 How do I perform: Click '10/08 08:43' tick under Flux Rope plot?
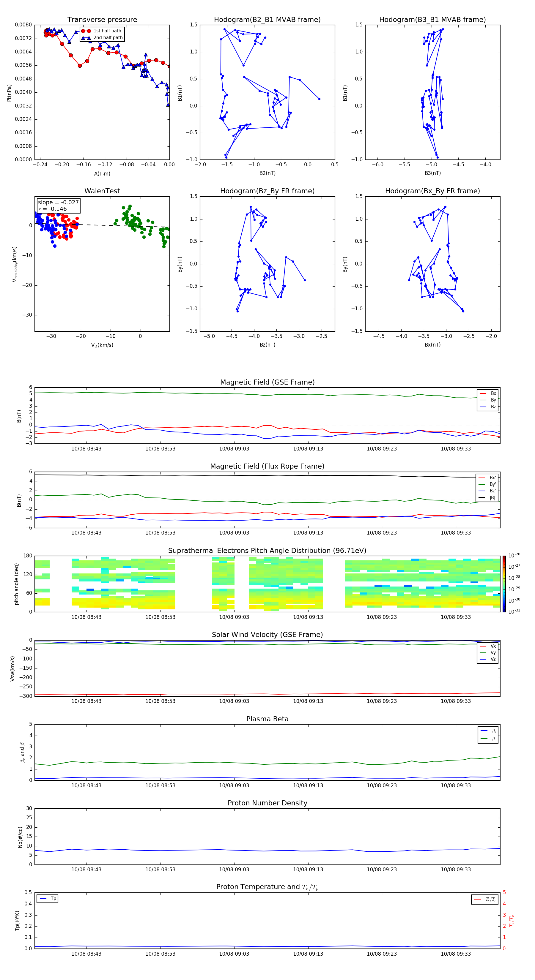(86, 533)
